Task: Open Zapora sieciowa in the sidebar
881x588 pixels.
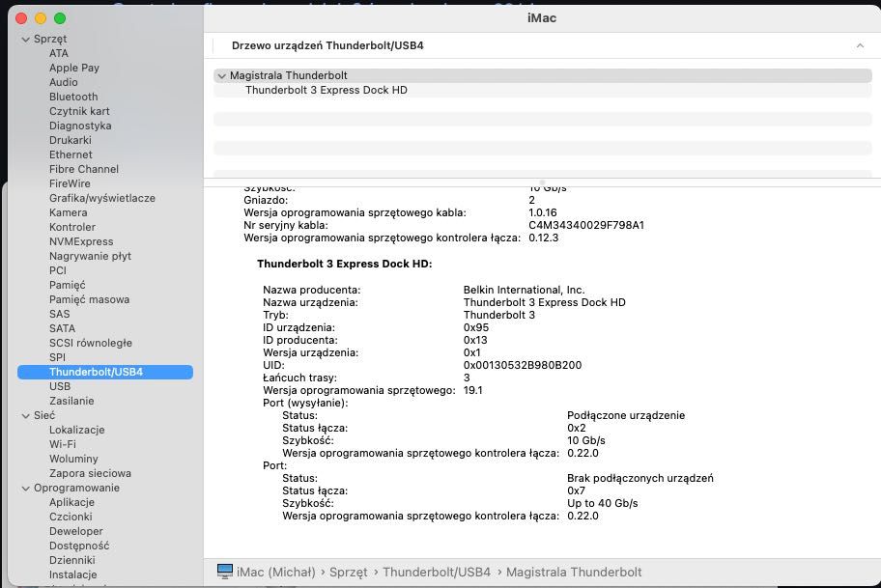Action: pos(90,473)
